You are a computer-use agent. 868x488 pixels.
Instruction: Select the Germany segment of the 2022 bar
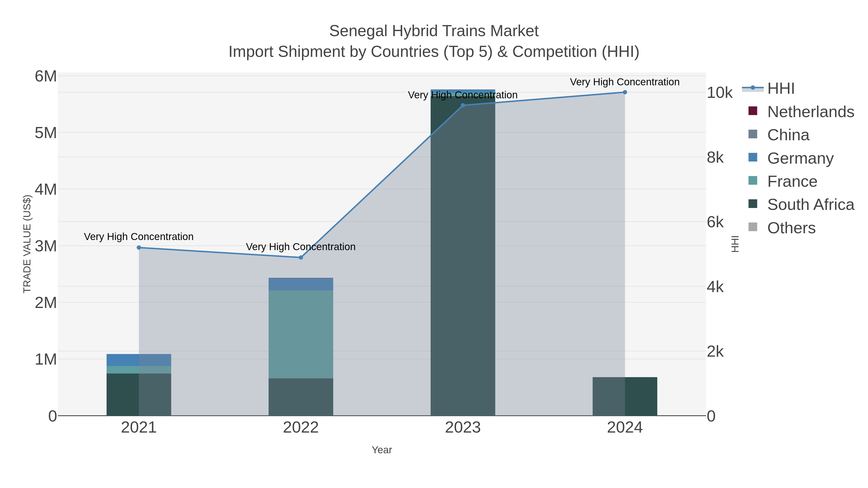pos(301,284)
